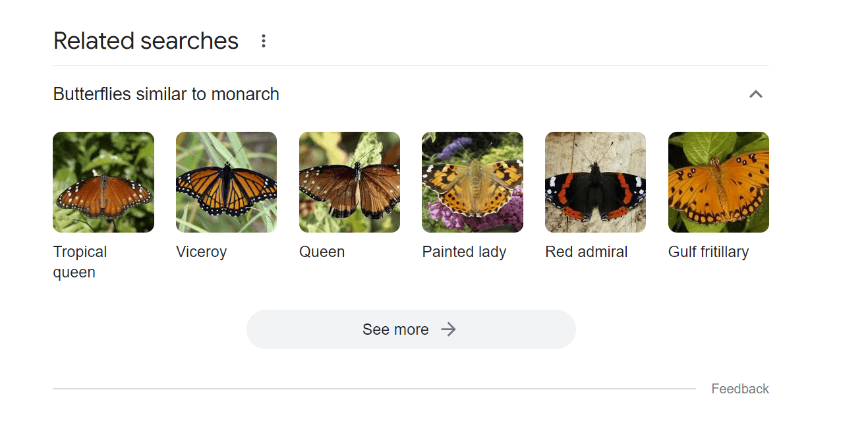This screenshot has height=425, width=868.
Task: Follow the Gulf fritillary suggestion
Action: tap(709, 251)
